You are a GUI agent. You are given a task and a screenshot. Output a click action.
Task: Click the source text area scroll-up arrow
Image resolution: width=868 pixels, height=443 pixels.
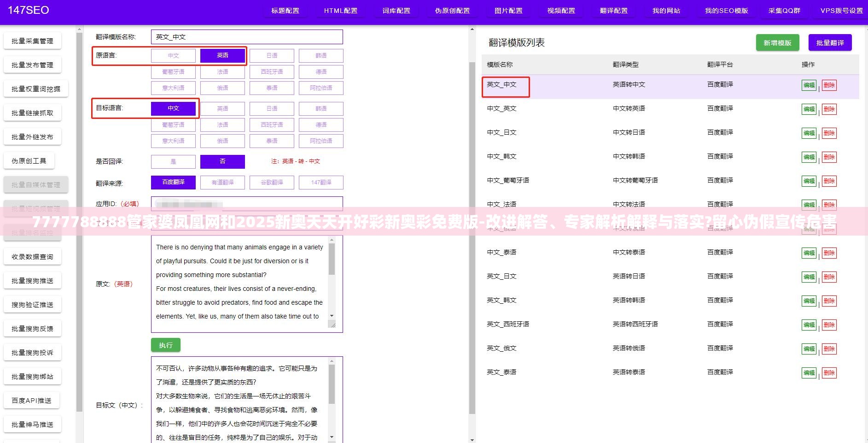pos(332,240)
